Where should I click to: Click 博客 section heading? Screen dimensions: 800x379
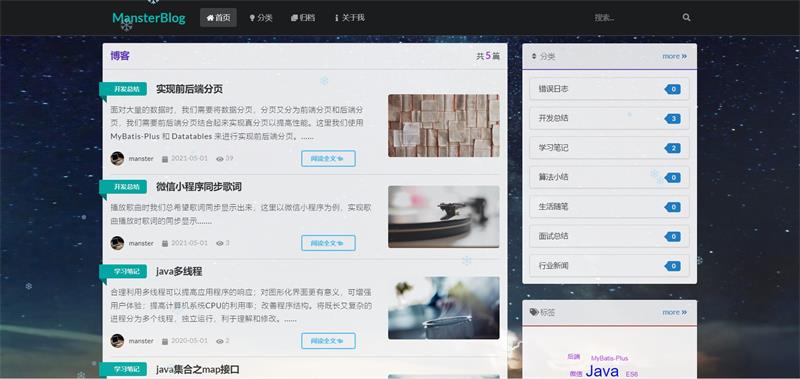click(x=120, y=56)
